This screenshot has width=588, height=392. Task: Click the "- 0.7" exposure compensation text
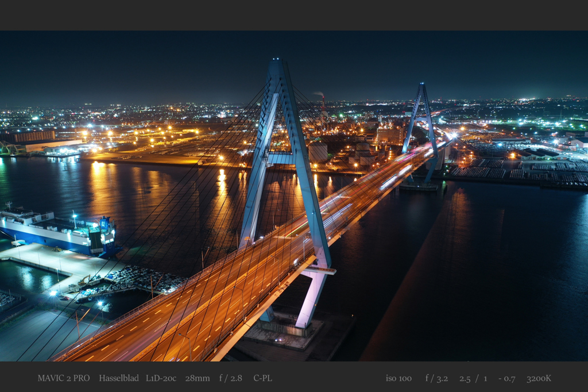point(506,378)
